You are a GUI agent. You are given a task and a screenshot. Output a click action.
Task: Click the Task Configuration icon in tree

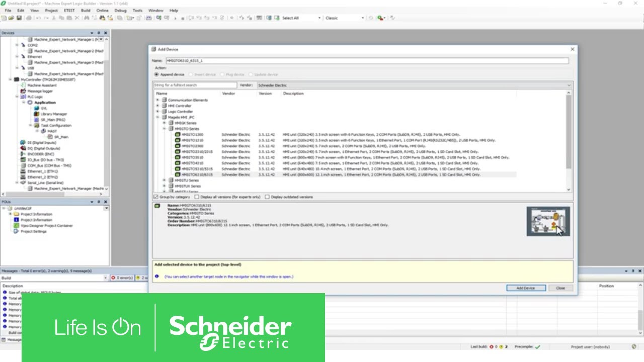pyautogui.click(x=36, y=125)
